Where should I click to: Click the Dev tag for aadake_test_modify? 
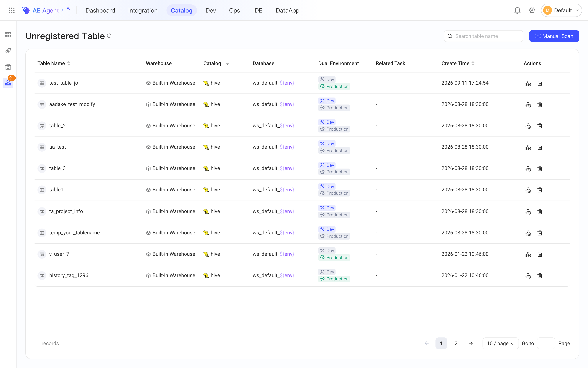327,101
